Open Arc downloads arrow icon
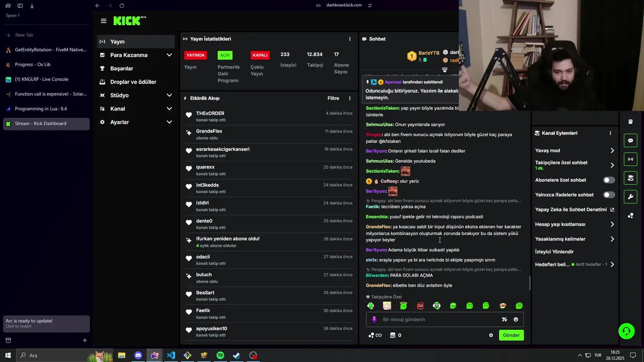Screen dimensions: 644x362 click(32, 6)
